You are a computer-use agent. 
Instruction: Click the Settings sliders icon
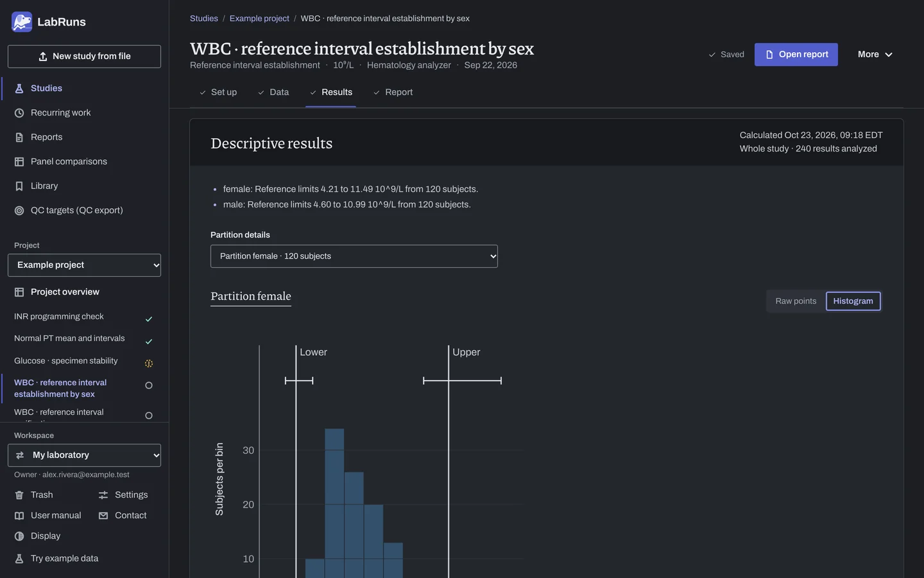click(x=103, y=495)
